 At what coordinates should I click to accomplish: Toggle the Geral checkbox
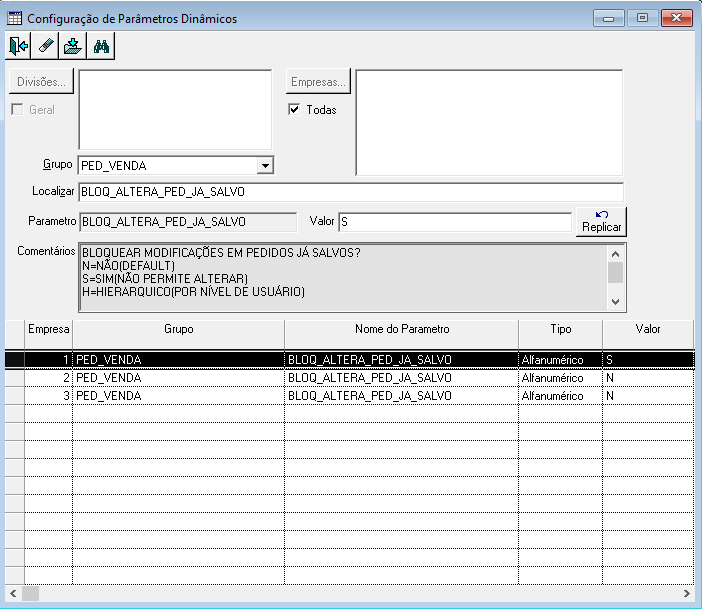click(x=17, y=109)
